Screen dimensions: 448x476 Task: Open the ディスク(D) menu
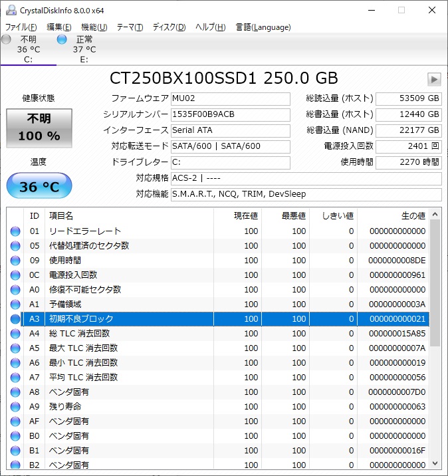pos(169,27)
